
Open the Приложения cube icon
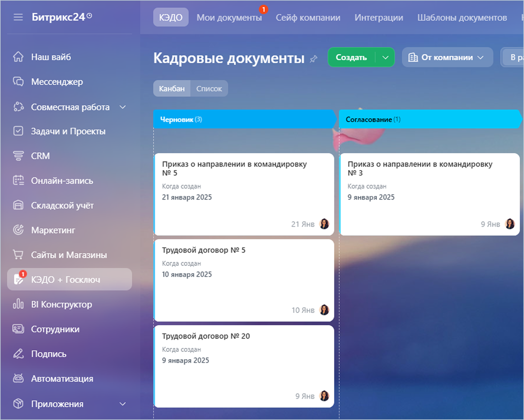click(x=18, y=404)
